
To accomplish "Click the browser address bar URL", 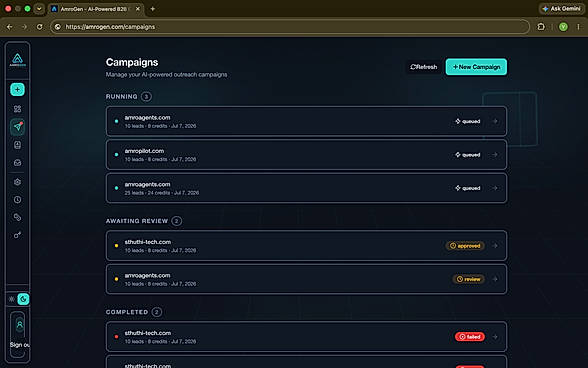I will pyautogui.click(x=110, y=27).
